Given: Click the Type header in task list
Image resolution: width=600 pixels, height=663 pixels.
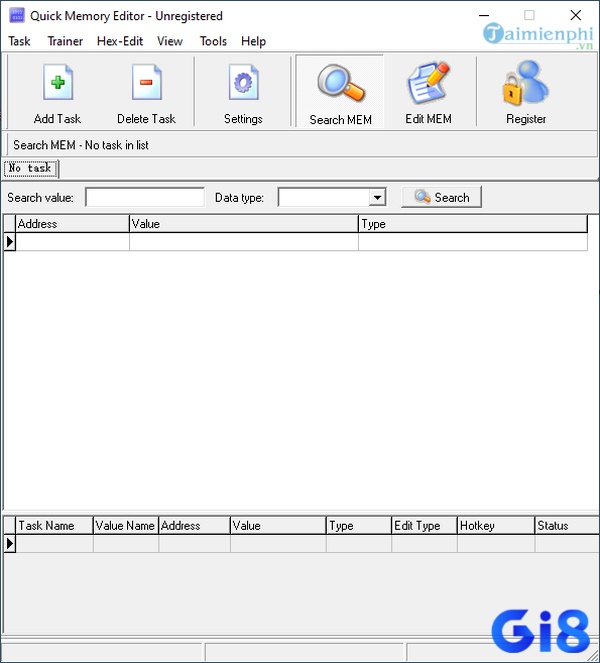Looking at the screenshot, I should [x=359, y=526].
